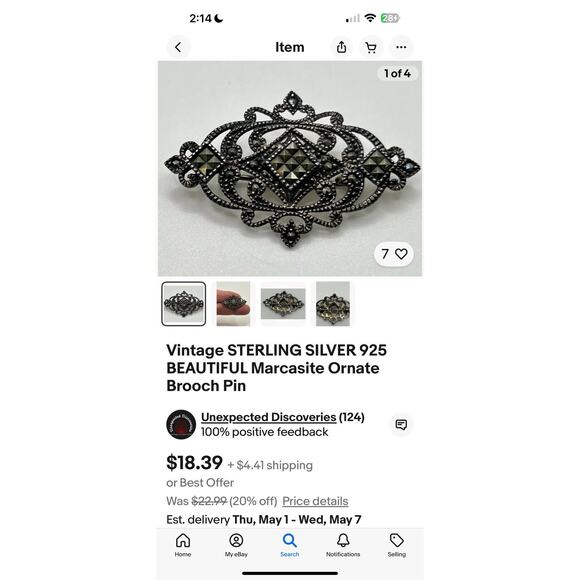View Price details link
Screen dimensions: 580x580
pyautogui.click(x=315, y=501)
